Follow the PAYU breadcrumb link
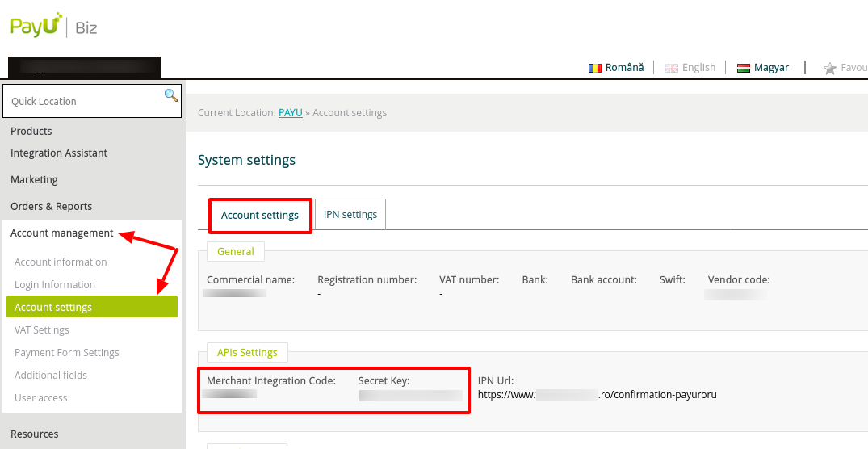 click(290, 113)
